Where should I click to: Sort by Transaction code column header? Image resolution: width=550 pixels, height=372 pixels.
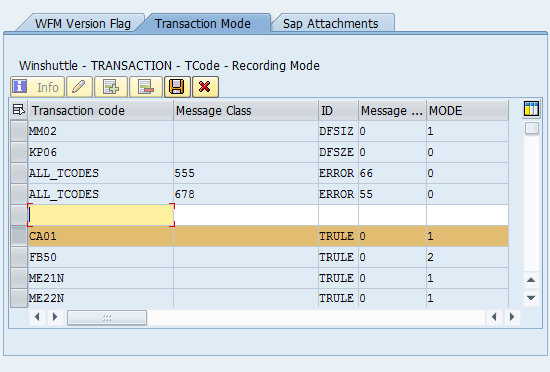click(101, 110)
